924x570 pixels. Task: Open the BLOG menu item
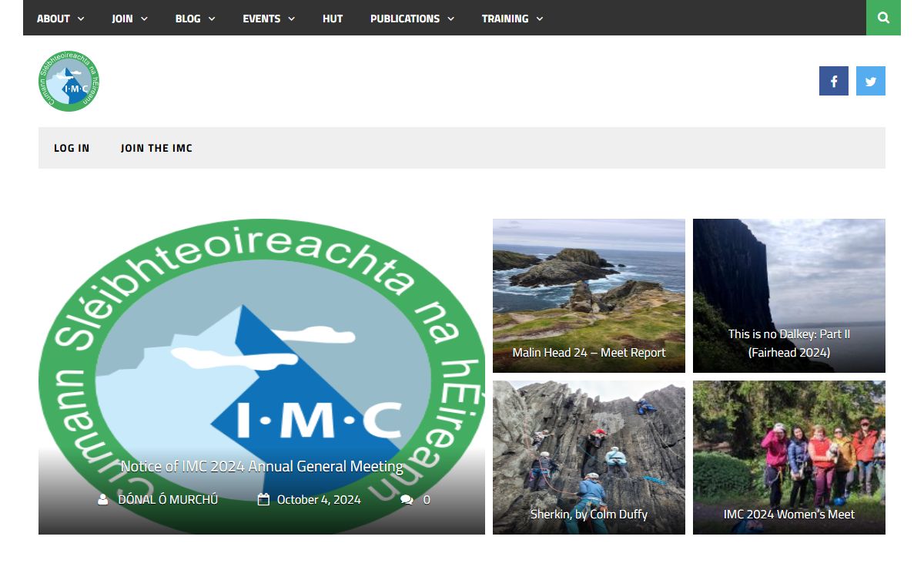click(188, 18)
